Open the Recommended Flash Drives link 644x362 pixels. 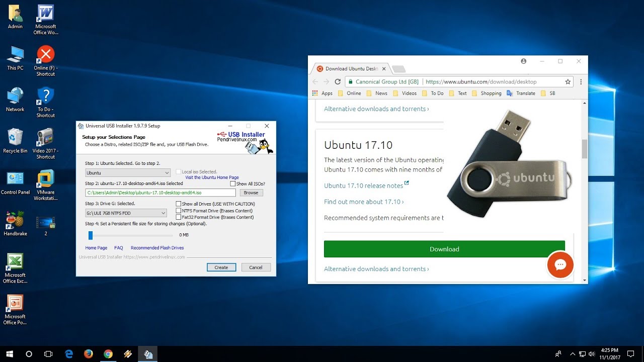(157, 248)
